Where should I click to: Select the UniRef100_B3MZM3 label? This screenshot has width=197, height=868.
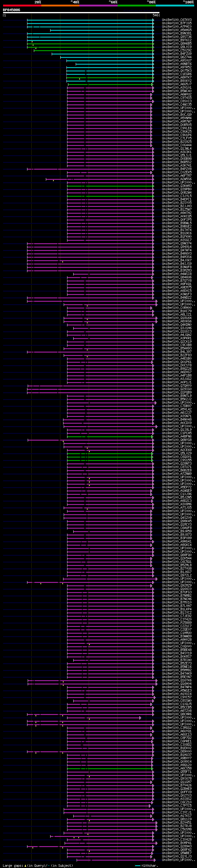tap(177, 271)
